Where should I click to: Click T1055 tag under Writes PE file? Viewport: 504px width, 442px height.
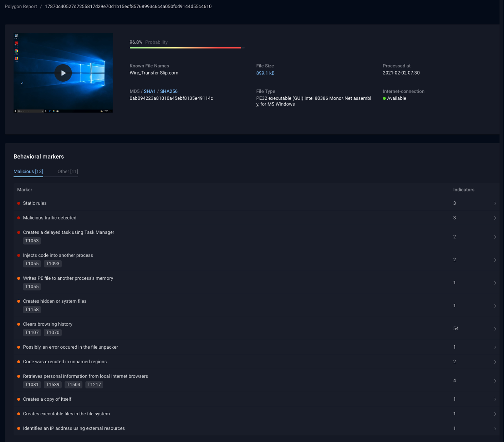pos(32,287)
